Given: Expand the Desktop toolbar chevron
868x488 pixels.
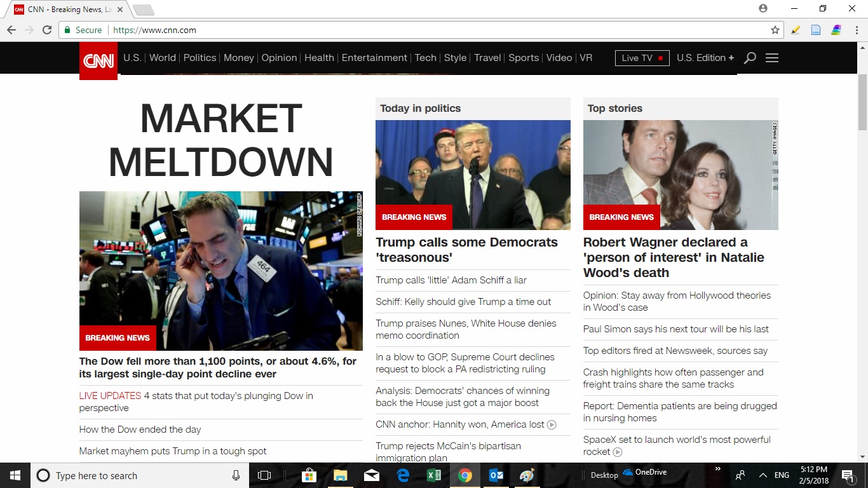Looking at the screenshot, I should click(718, 469).
